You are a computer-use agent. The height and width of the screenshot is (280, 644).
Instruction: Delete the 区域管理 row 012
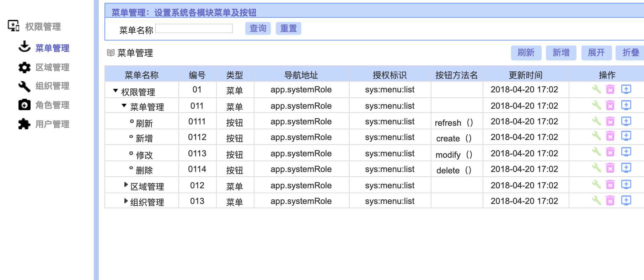pyautogui.click(x=610, y=184)
